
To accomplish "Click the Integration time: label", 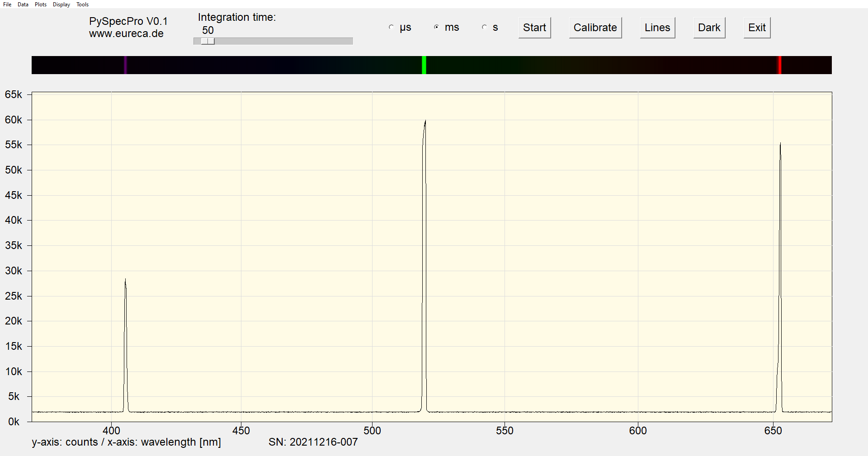I will [x=237, y=17].
